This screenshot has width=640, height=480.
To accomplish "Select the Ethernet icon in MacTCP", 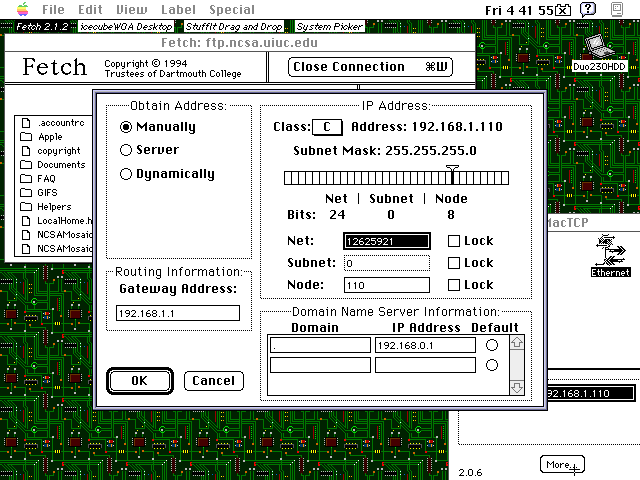I will click(609, 250).
